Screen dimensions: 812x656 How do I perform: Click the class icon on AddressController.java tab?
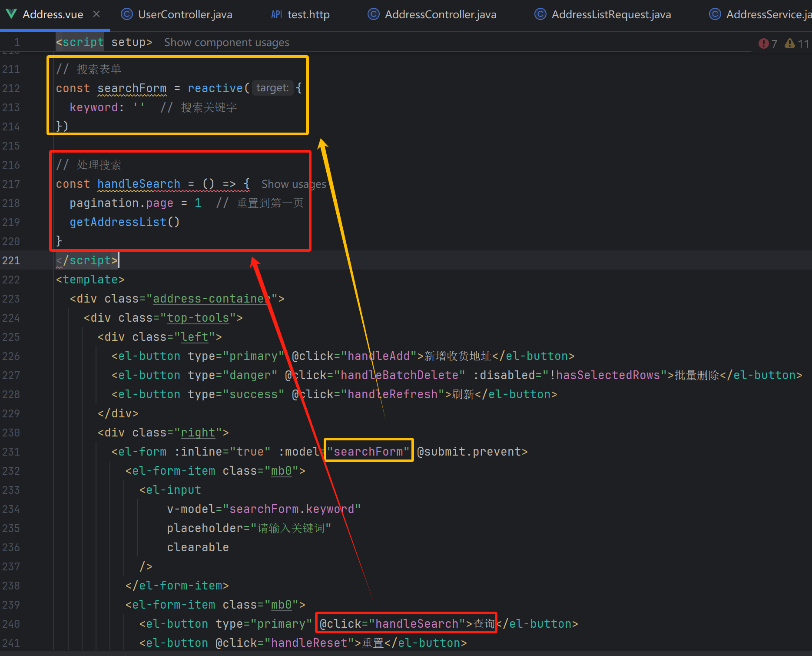click(x=373, y=14)
